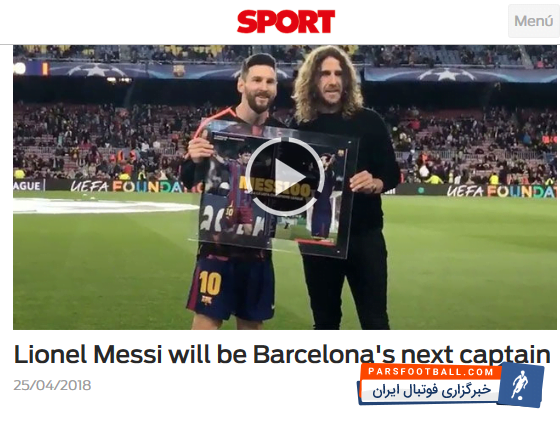Open the Menú button
The width and height of the screenshot is (560, 424).
(534, 21)
